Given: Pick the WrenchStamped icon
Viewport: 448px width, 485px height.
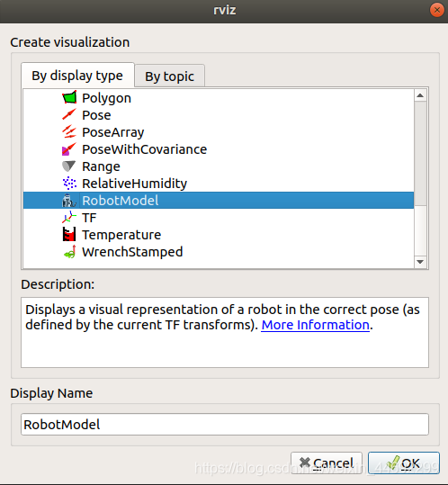Looking at the screenshot, I should click(69, 252).
